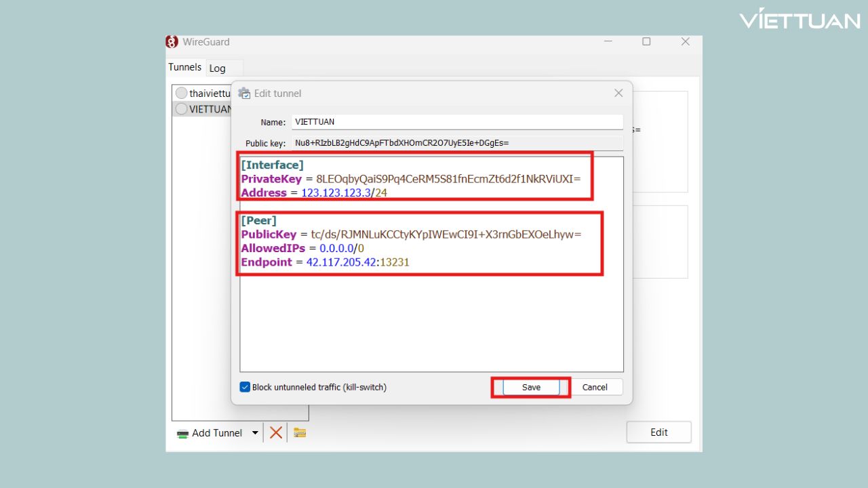
Task: Click the Public key read-only field
Action: [457, 143]
